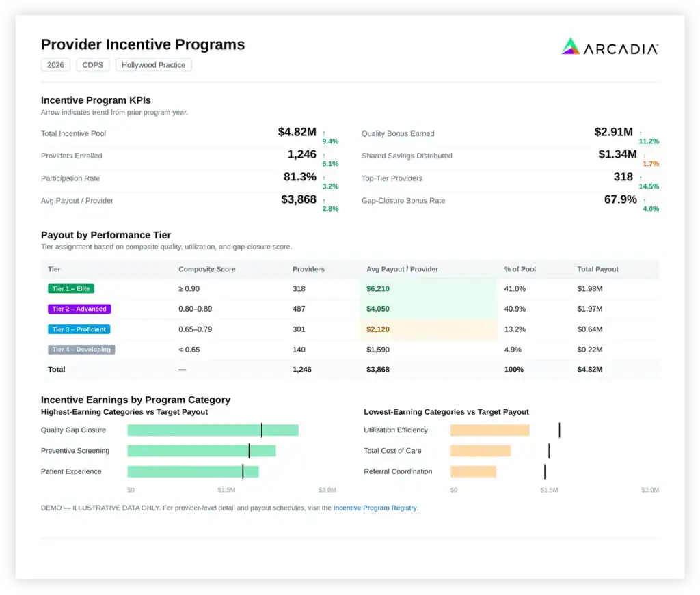Click the Top-Tier Providers trend arrow

pos(640,178)
